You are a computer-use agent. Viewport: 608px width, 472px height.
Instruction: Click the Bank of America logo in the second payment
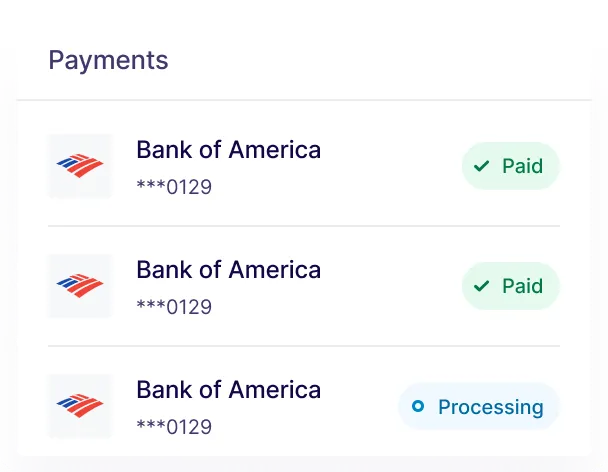click(x=80, y=286)
